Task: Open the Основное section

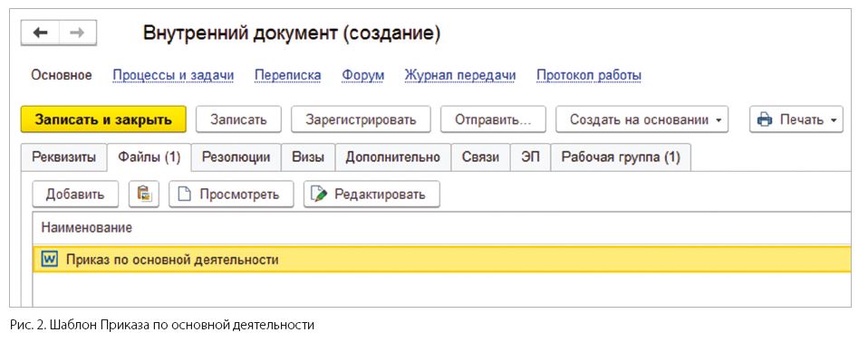Action: [62, 75]
